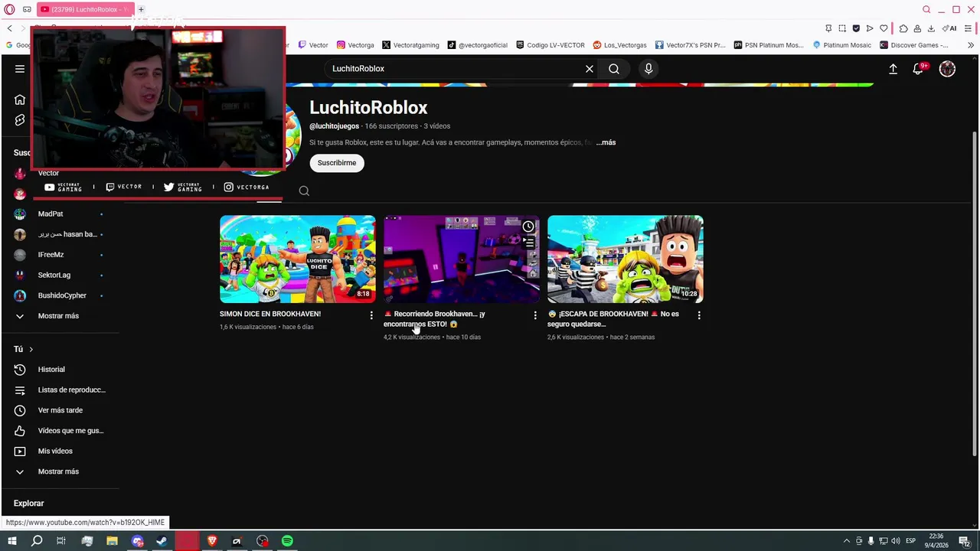The image size is (980, 551).
Task: Add Recorriendo Brookhaven video to queue
Action: point(528,243)
